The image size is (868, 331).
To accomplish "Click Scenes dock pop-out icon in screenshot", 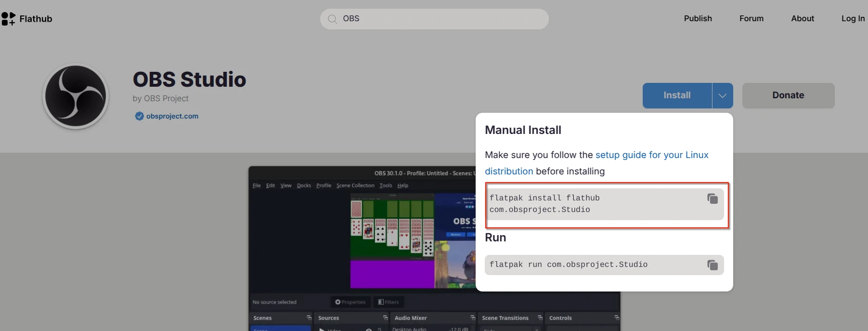I will pyautogui.click(x=309, y=318).
